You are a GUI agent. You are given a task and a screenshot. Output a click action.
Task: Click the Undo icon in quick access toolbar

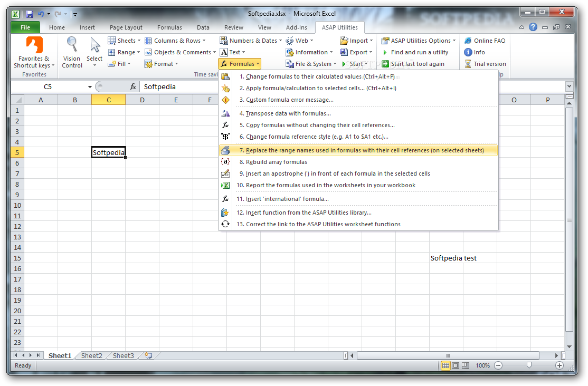click(41, 14)
